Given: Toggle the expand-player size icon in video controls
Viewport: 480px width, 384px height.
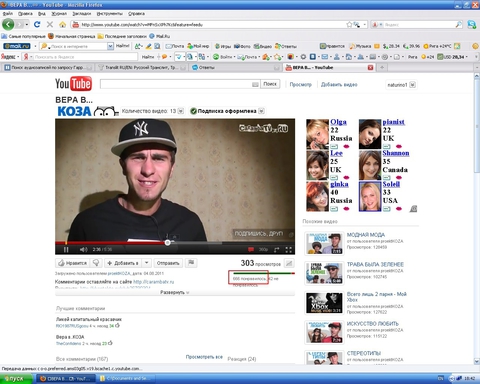Looking at the screenshot, I should (276, 249).
